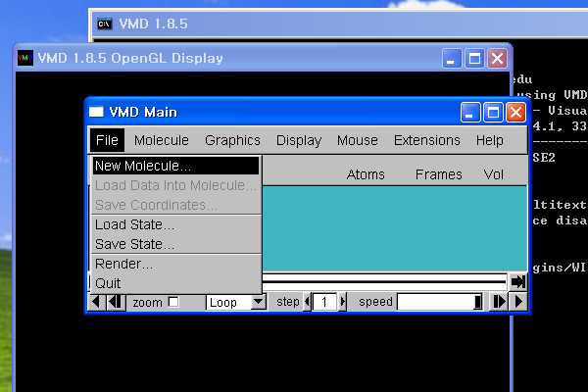Choose Quit from the File menu
Viewport: 588px width, 392px height.
tap(175, 283)
